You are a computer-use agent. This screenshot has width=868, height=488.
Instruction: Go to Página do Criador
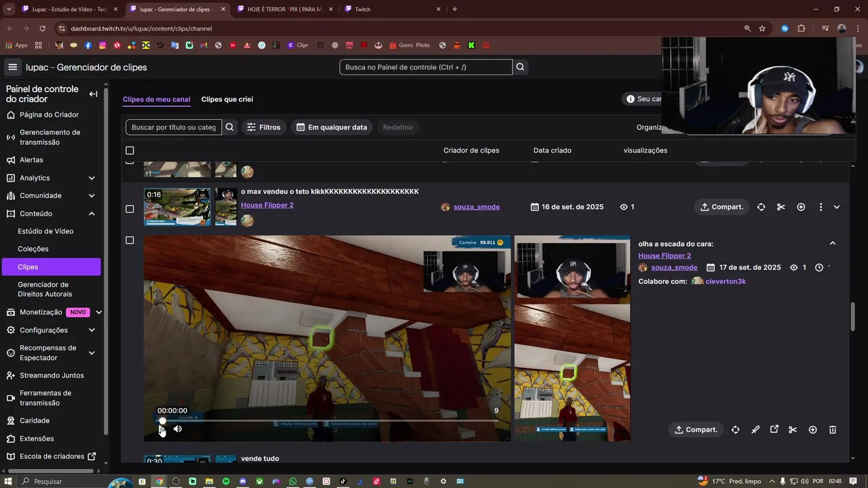[x=49, y=115]
